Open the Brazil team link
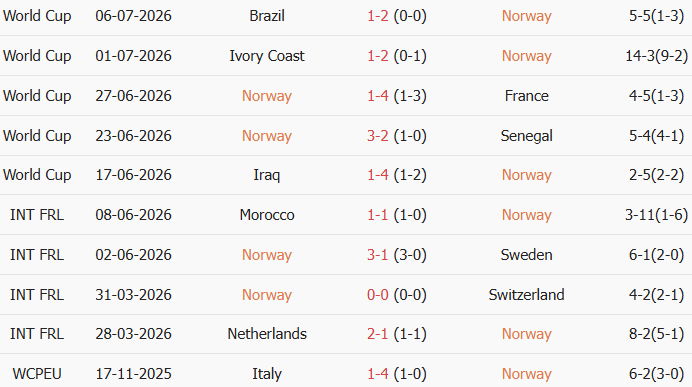Screen dimensions: 692x387 point(267,16)
